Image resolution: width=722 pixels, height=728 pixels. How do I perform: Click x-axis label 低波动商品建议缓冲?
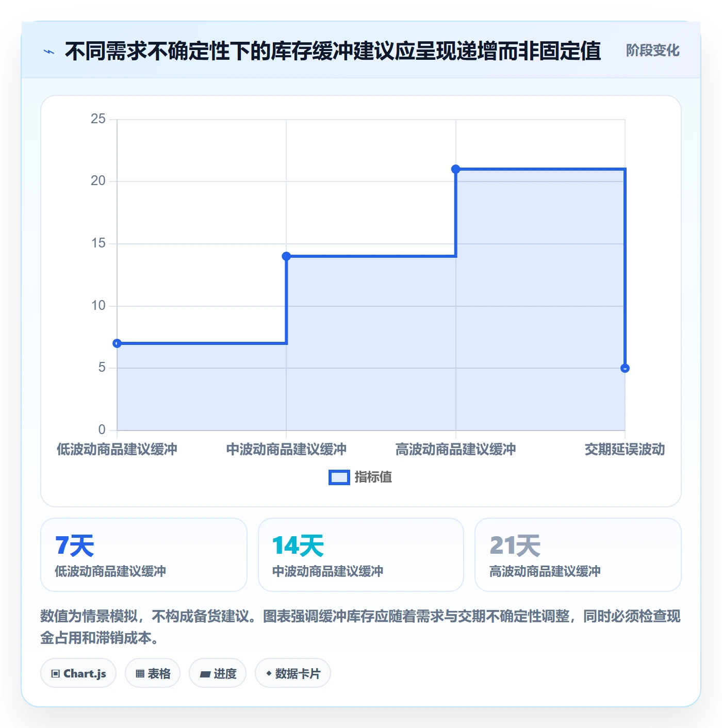pos(117,450)
